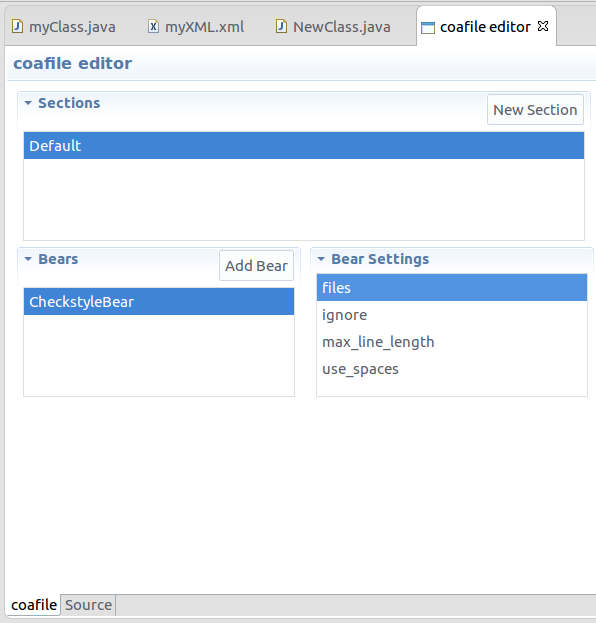The width and height of the screenshot is (596, 623).
Task: Collapse the Bear Settings twistie
Action: [321, 259]
